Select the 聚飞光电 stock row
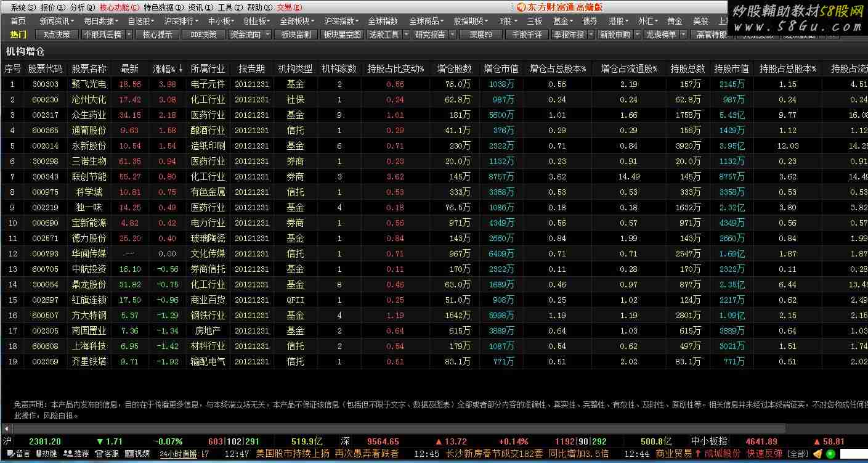The height and width of the screenshot is (463, 868). pyautogui.click(x=434, y=84)
